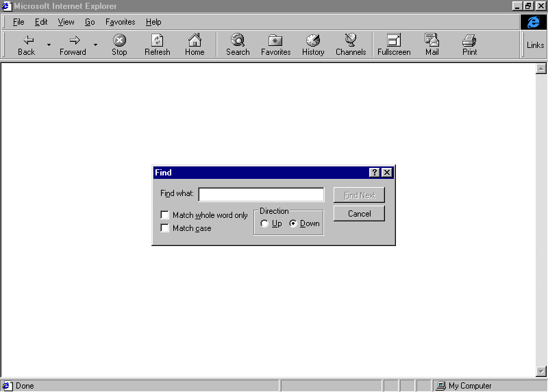Click inside the Find what text field
Viewport: 548px width, 392px height.
click(x=261, y=195)
